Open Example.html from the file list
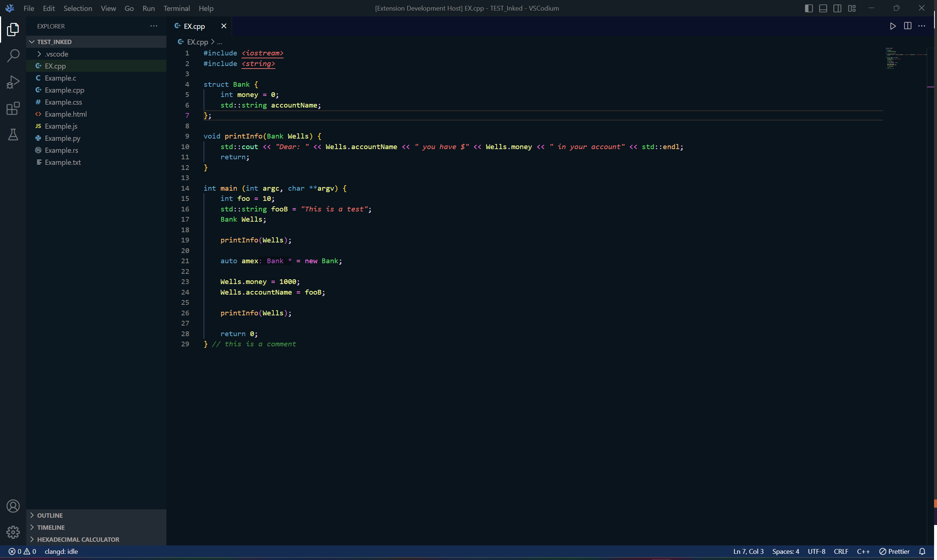The height and width of the screenshot is (560, 937). (96, 114)
